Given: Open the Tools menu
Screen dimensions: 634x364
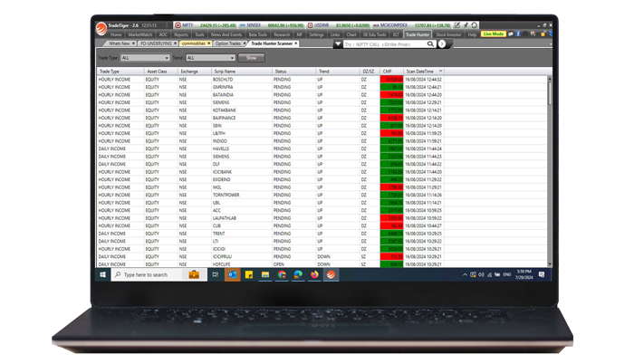Looking at the screenshot, I should coord(199,34).
